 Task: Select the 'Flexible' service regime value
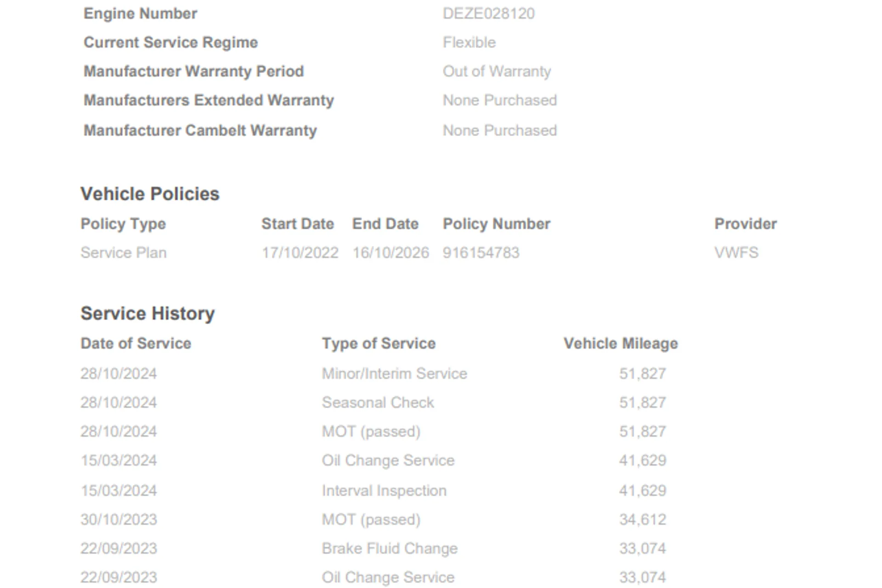pyautogui.click(x=469, y=43)
